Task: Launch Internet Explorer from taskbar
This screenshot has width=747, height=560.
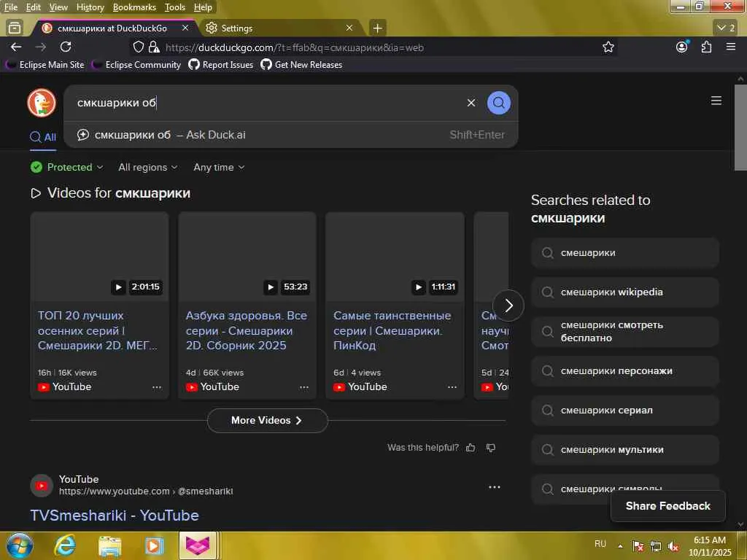Action: [65, 545]
